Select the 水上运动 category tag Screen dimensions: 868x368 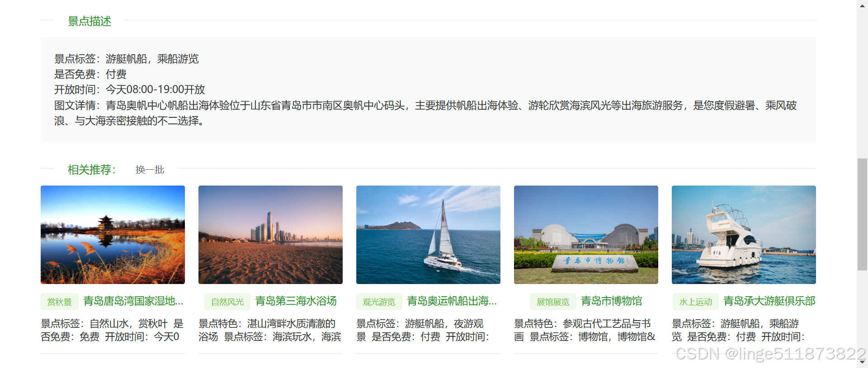click(x=695, y=302)
